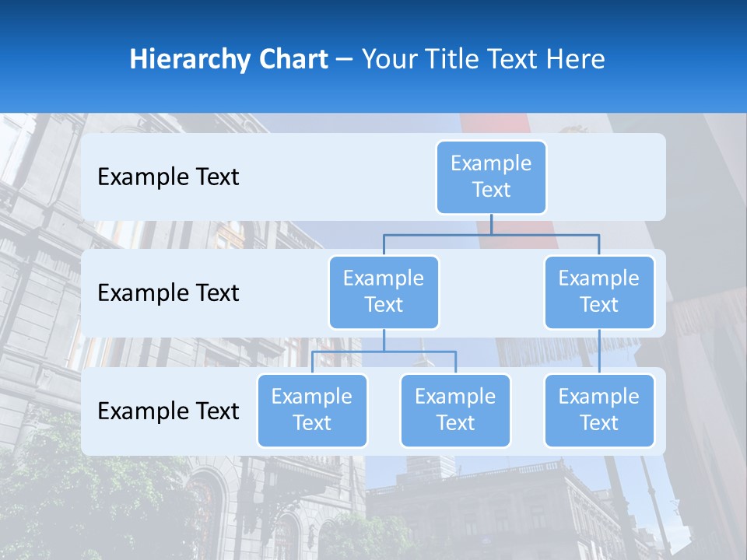Viewport: 747px width, 560px height.
Task: Select the bold 'Hierarchy Chart' title words
Action: pos(229,59)
